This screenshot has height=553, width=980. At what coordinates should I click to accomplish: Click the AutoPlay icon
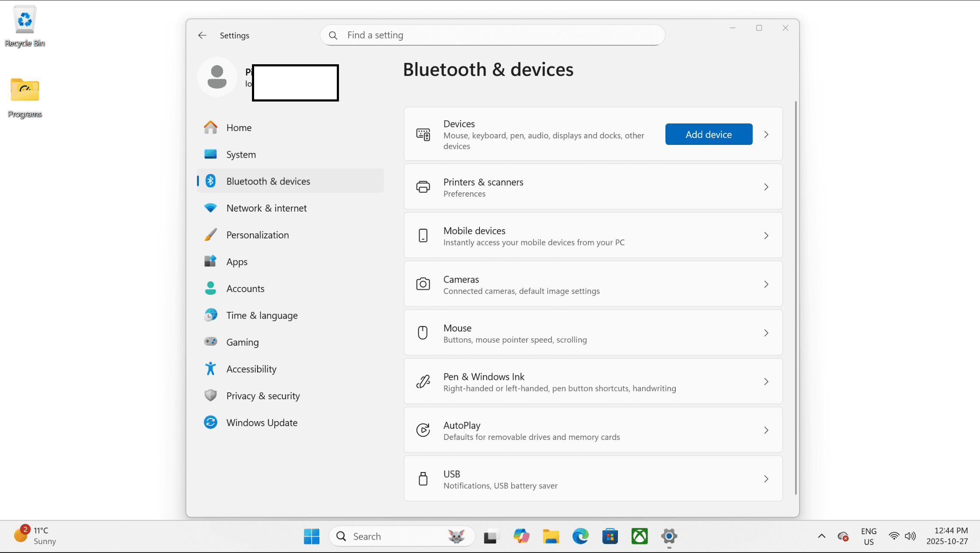tap(423, 430)
